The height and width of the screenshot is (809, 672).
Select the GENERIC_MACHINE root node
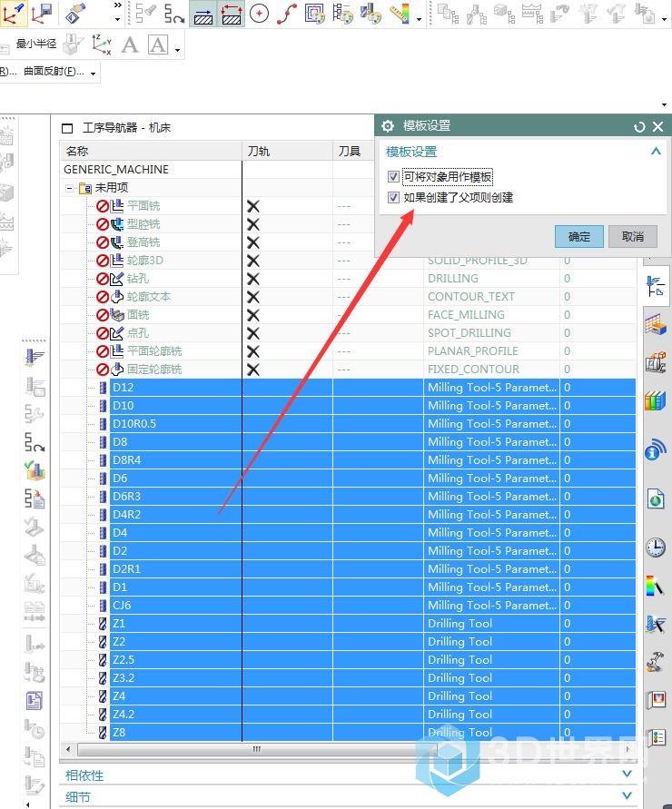pos(116,169)
